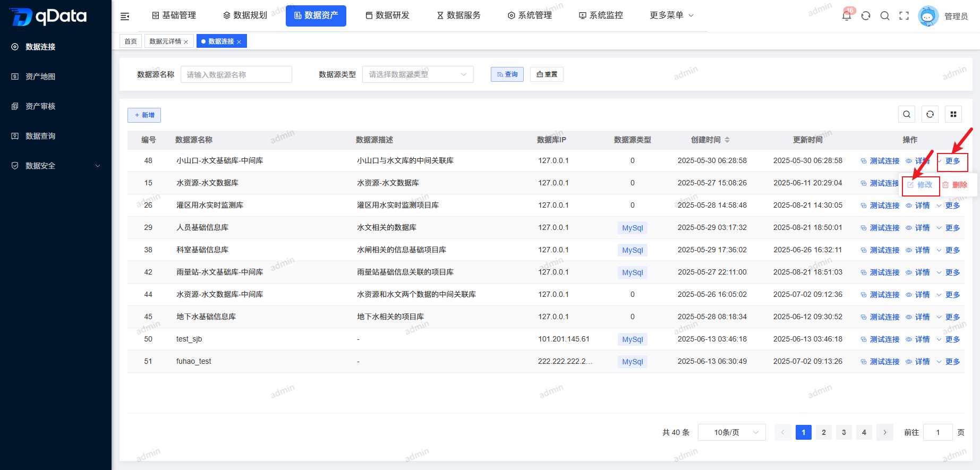Viewport: 980px width, 470px height.
Task: Click the 管理员 username label
Action: (956, 16)
